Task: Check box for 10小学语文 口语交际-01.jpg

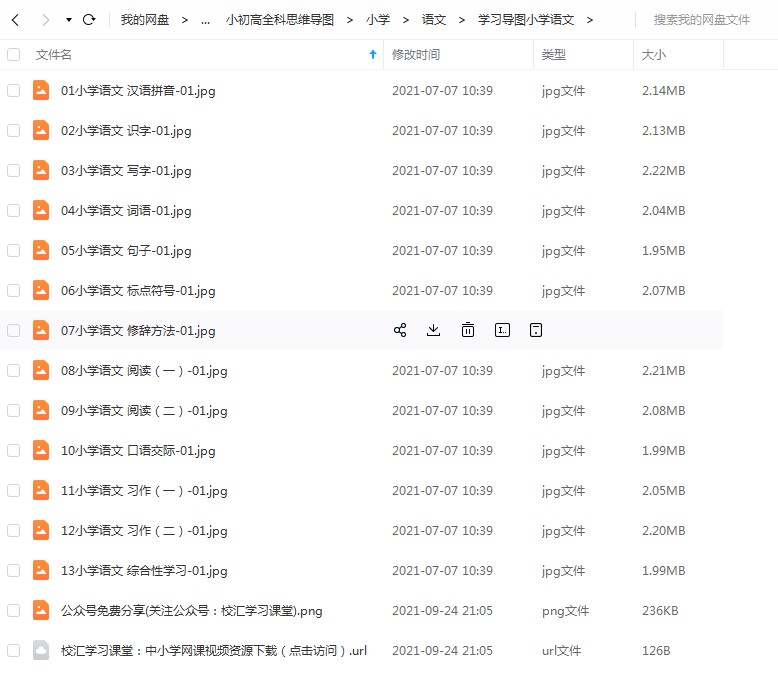Action: [14, 450]
